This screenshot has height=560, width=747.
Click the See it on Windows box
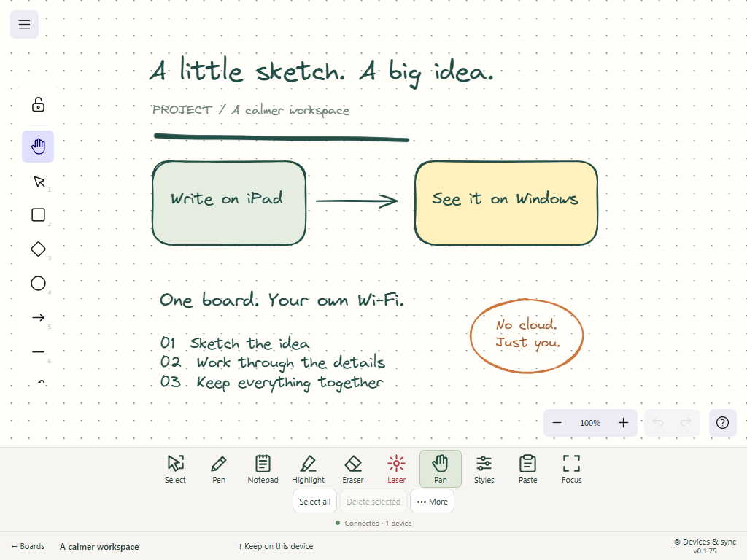(x=506, y=203)
